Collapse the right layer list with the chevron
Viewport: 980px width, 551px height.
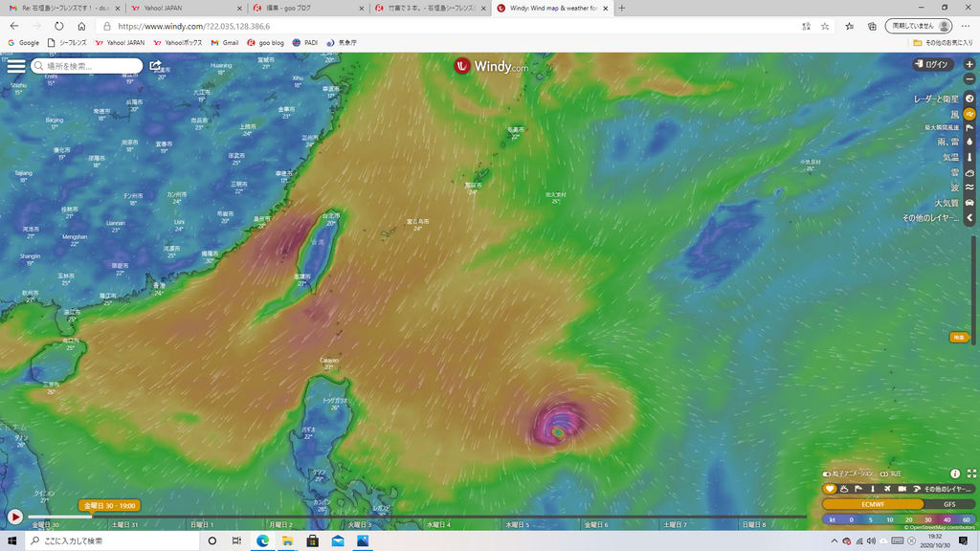[x=969, y=218]
